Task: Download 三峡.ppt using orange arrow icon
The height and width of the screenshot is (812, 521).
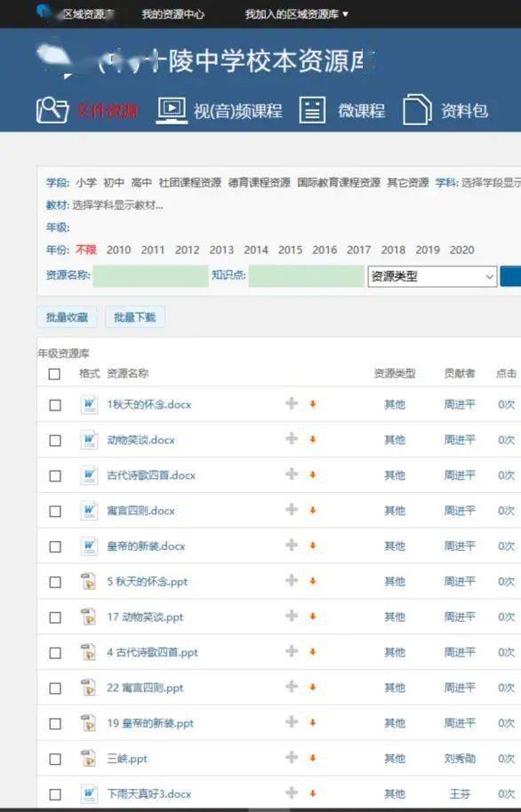Action: (x=313, y=758)
